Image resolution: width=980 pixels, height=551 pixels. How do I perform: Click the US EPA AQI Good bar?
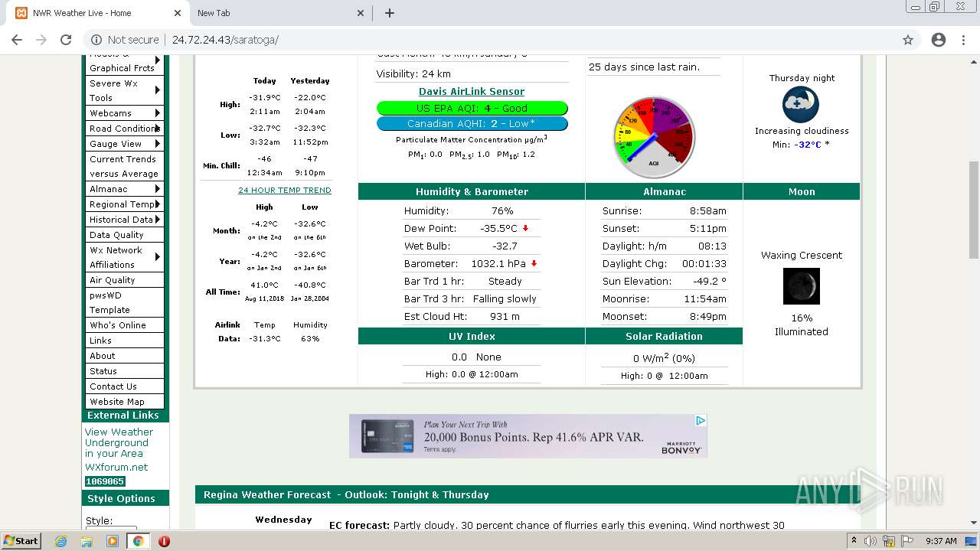(x=472, y=108)
